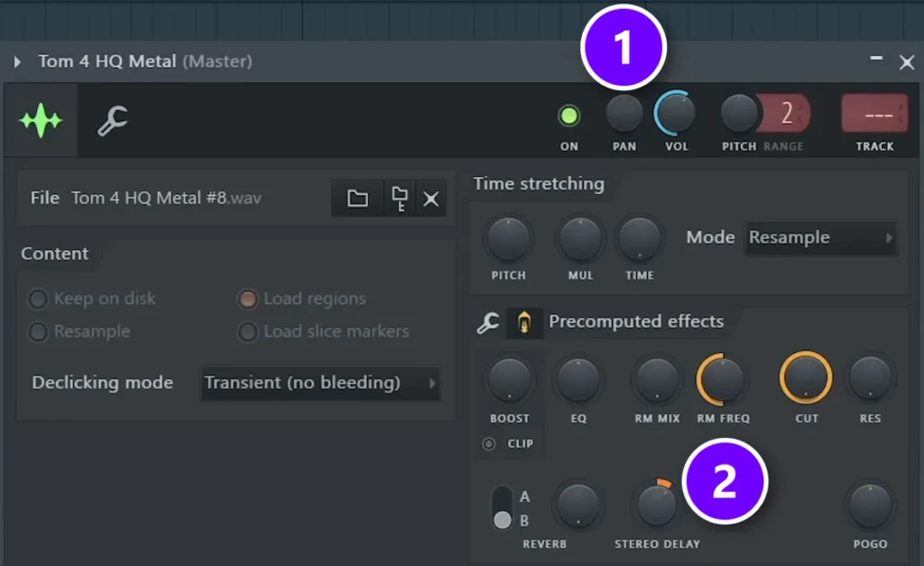
Task: Open the Time stretching Mode dropdown
Action: (821, 237)
